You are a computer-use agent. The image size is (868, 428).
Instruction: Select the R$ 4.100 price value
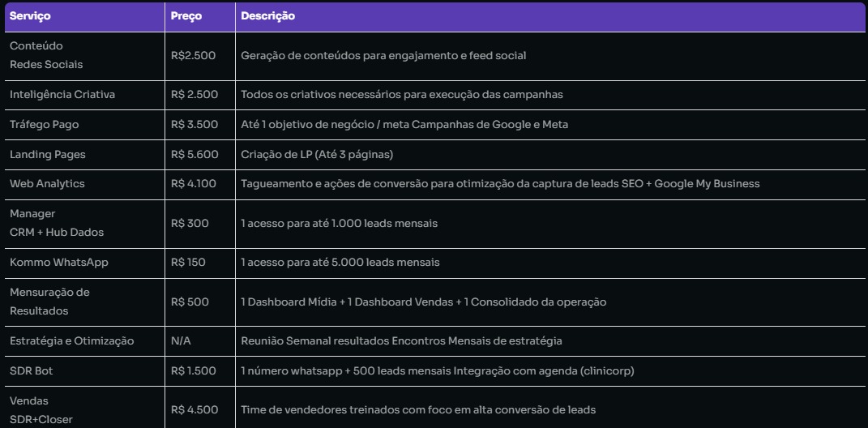click(x=194, y=184)
